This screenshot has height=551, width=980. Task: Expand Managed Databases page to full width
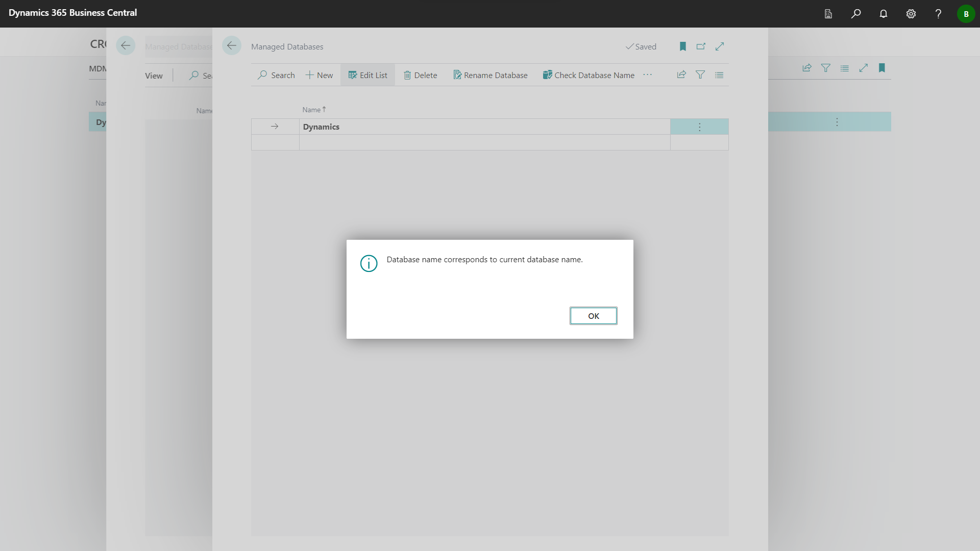pyautogui.click(x=720, y=46)
